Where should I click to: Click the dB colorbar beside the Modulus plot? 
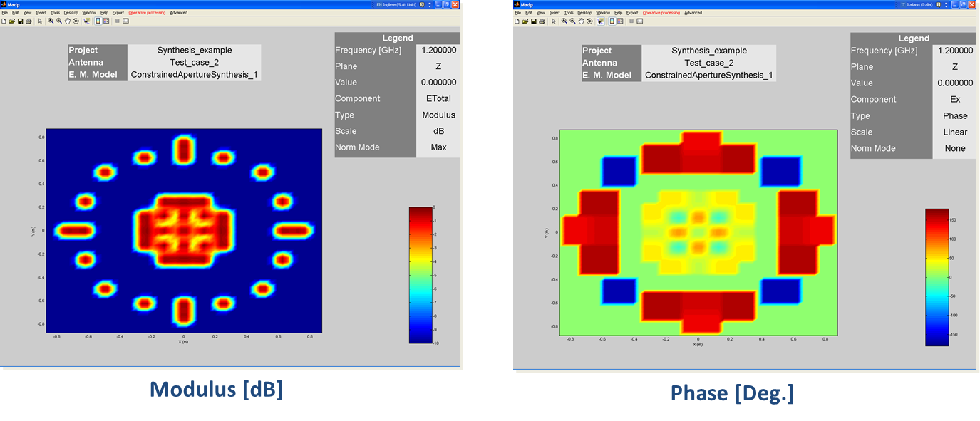pyautogui.click(x=420, y=275)
